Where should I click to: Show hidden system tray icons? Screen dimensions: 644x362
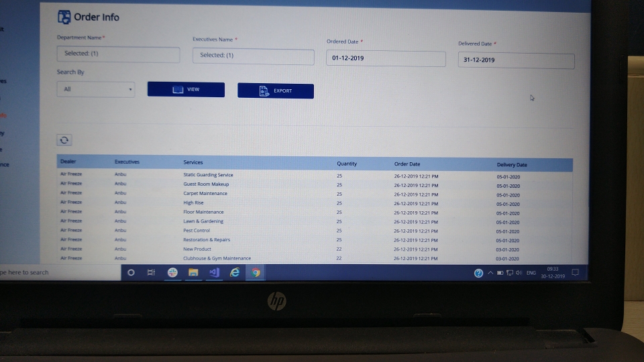(x=490, y=273)
